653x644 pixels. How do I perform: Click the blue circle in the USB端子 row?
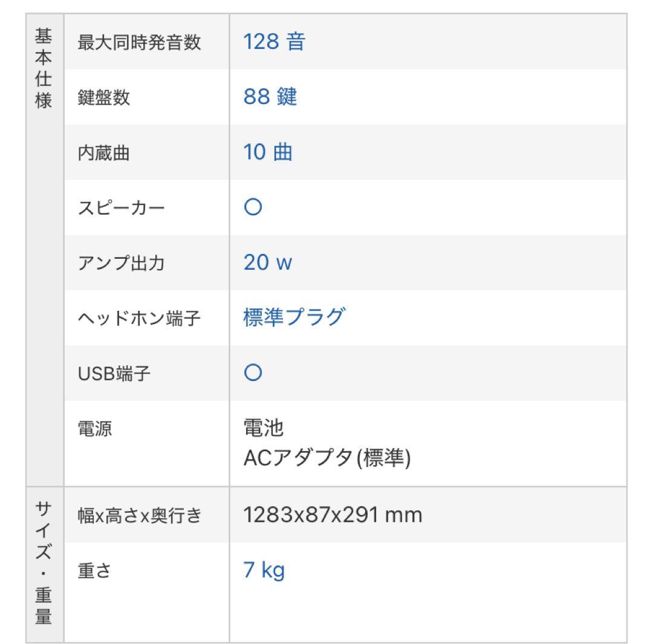click(x=253, y=373)
